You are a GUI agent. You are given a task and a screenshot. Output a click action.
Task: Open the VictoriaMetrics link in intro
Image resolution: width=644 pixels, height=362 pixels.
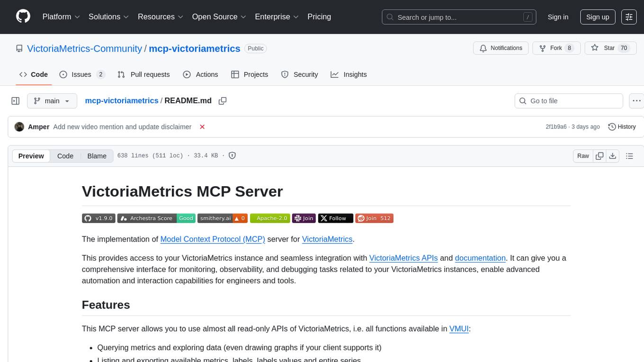(327, 239)
